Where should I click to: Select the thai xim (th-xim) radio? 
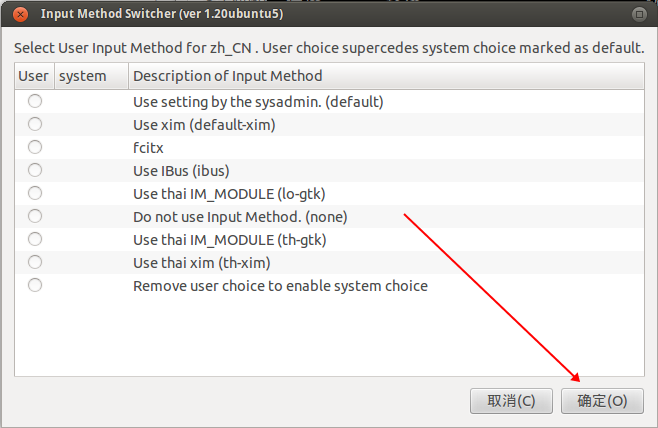35,262
